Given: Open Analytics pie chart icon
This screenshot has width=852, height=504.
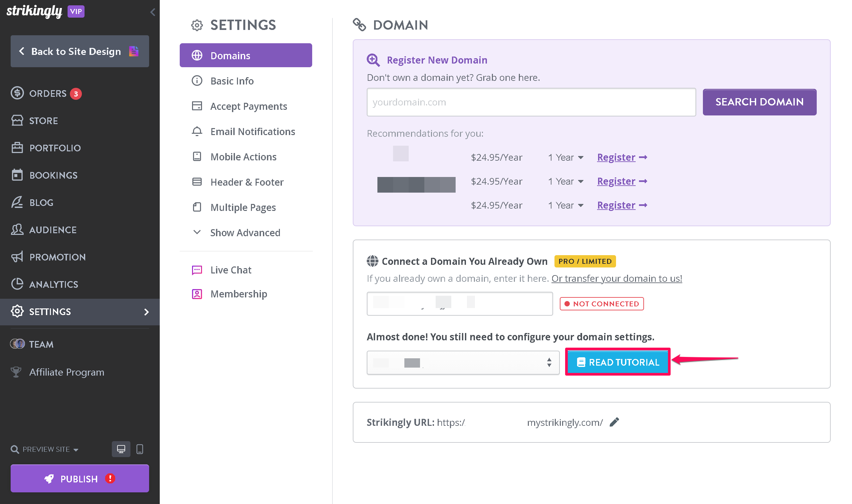Looking at the screenshot, I should pos(17,284).
